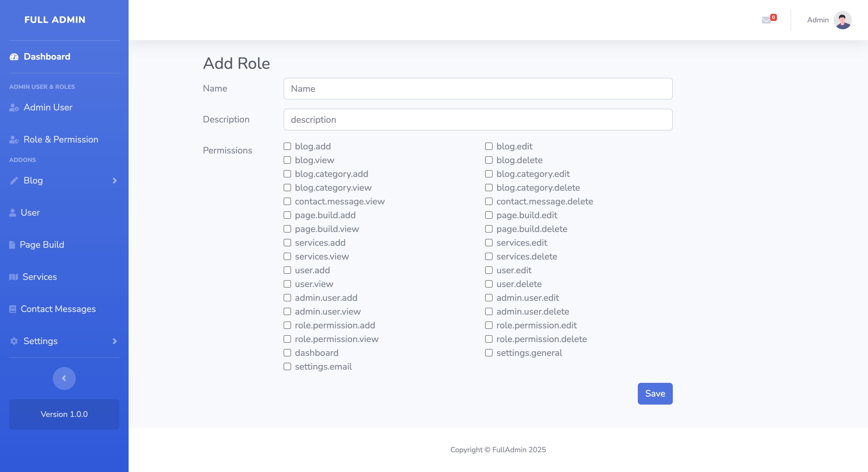Image resolution: width=868 pixels, height=472 pixels.
Task: Click the Admin profile avatar
Action: coord(842,20)
